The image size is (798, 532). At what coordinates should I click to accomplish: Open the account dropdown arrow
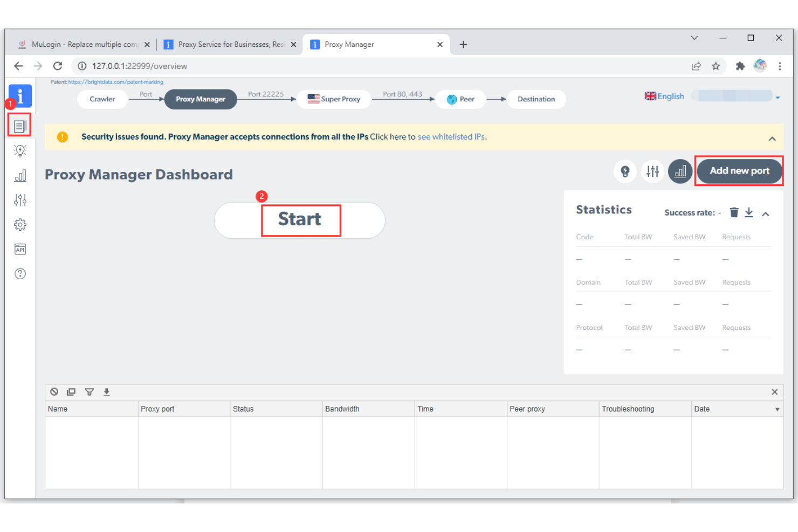tap(778, 98)
